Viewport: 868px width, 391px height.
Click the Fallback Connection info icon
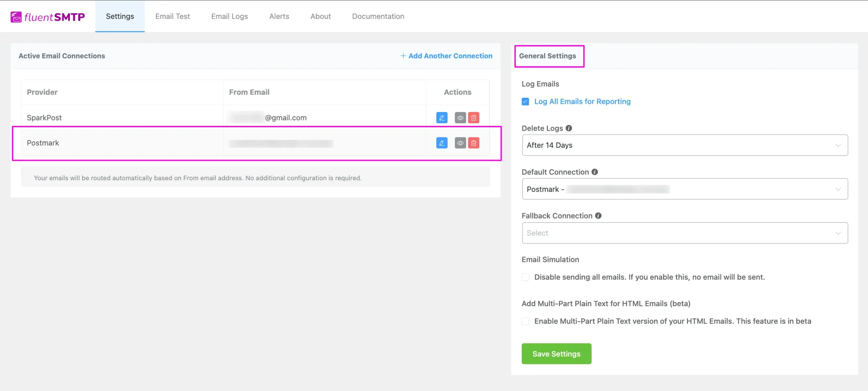[598, 216]
